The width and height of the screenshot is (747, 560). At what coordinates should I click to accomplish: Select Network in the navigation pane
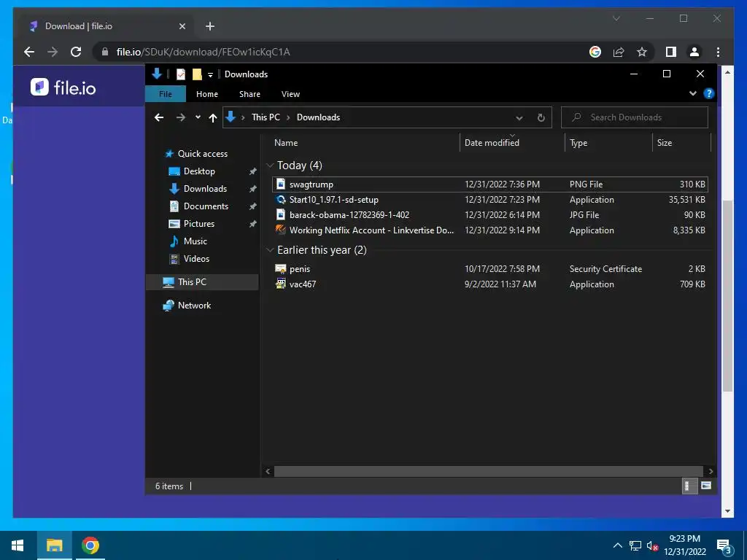194,306
